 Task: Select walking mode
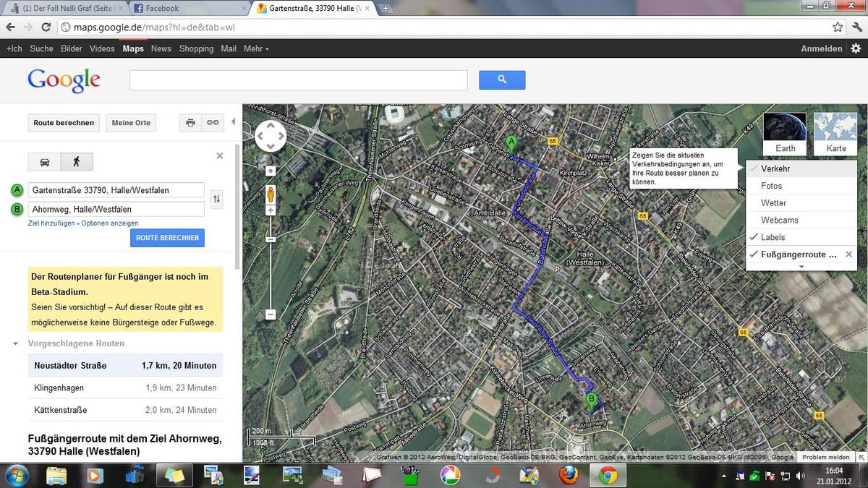77,162
